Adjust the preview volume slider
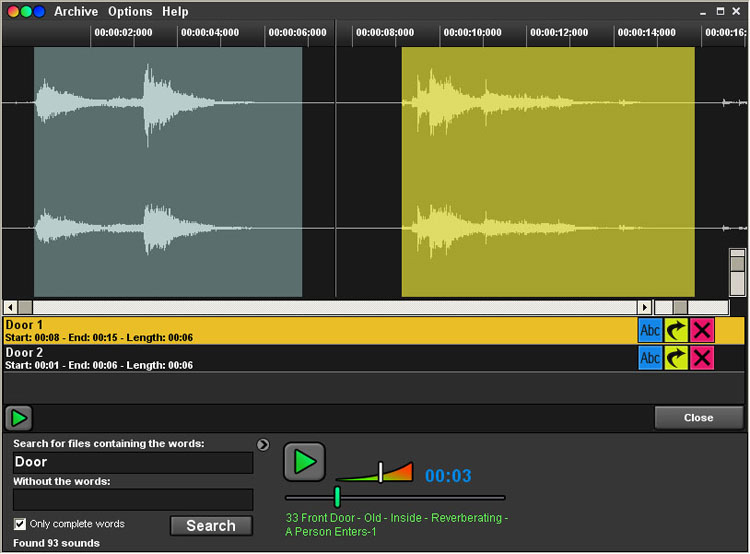 [380, 472]
